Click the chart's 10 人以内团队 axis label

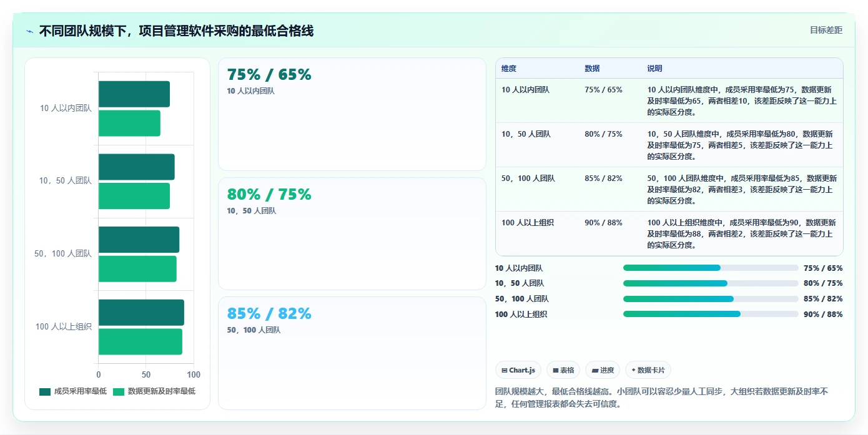(x=66, y=108)
